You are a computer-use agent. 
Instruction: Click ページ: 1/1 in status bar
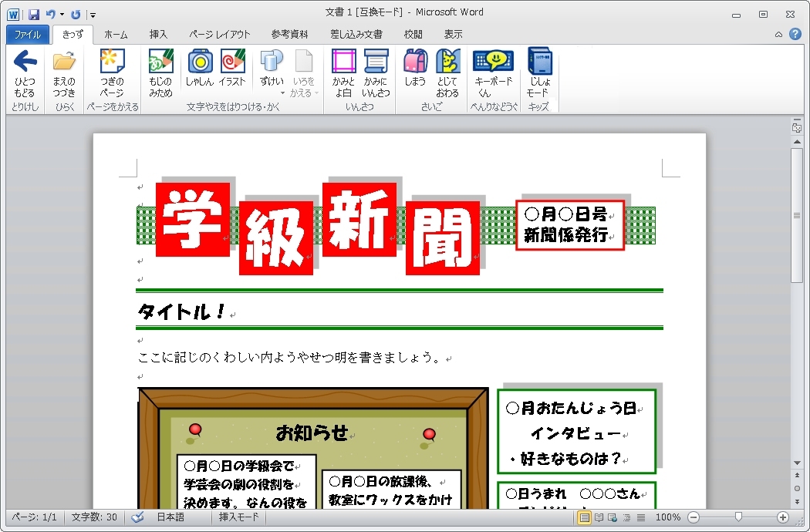pyautogui.click(x=34, y=517)
